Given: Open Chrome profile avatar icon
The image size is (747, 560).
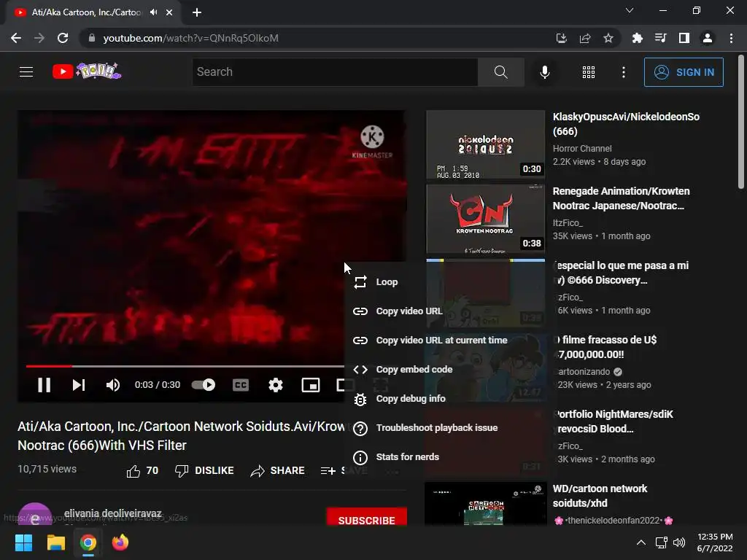Looking at the screenshot, I should point(708,38).
